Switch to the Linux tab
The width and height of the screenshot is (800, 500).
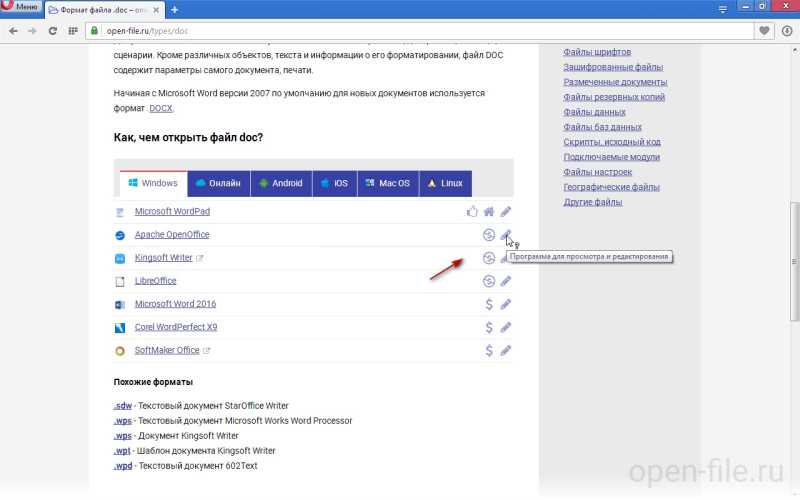click(445, 183)
